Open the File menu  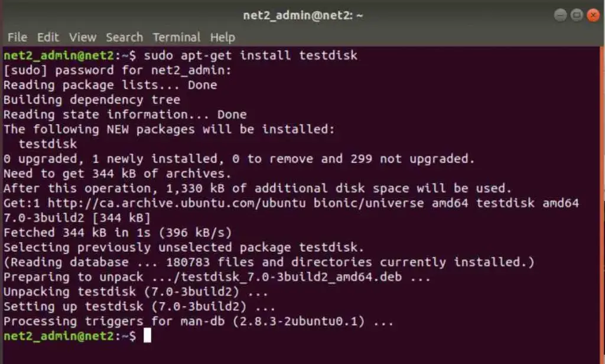(x=17, y=37)
